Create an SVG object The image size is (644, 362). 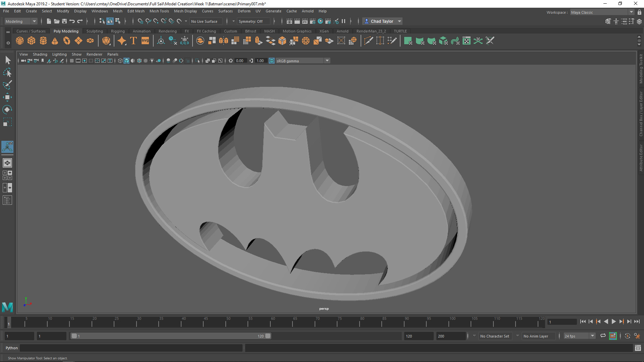pos(145,41)
